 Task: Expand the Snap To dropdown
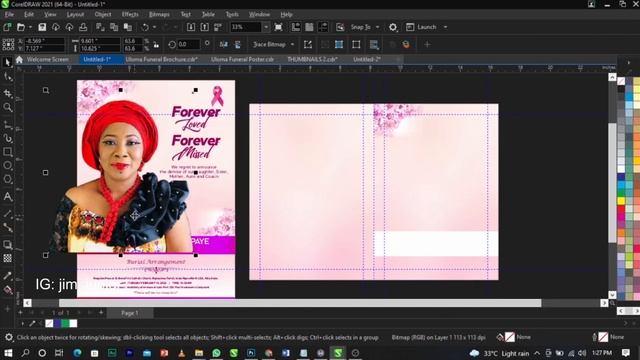coord(378,27)
